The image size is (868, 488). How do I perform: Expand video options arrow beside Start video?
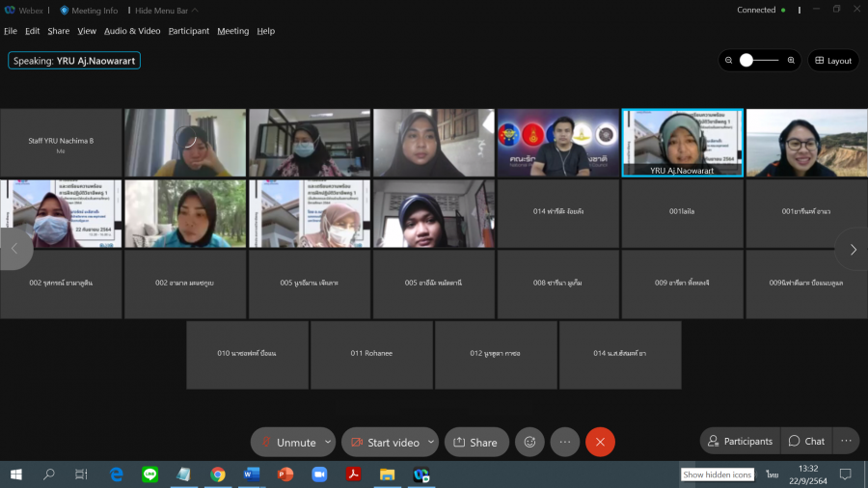click(x=430, y=442)
